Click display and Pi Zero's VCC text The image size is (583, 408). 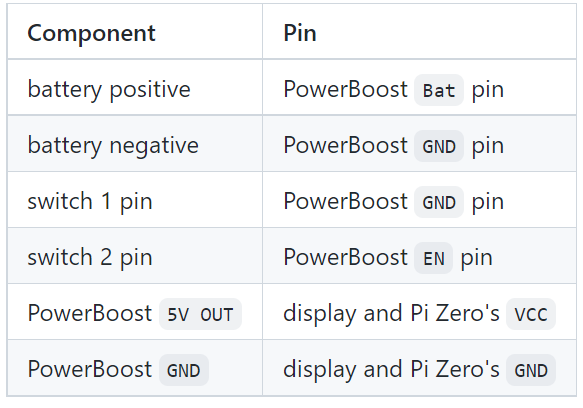coord(419,314)
